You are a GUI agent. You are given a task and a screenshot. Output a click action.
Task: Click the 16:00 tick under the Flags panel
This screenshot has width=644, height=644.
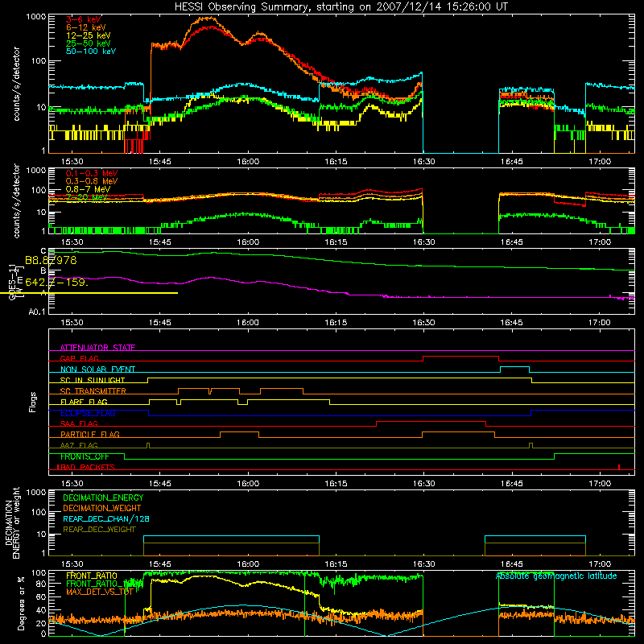[248, 484]
